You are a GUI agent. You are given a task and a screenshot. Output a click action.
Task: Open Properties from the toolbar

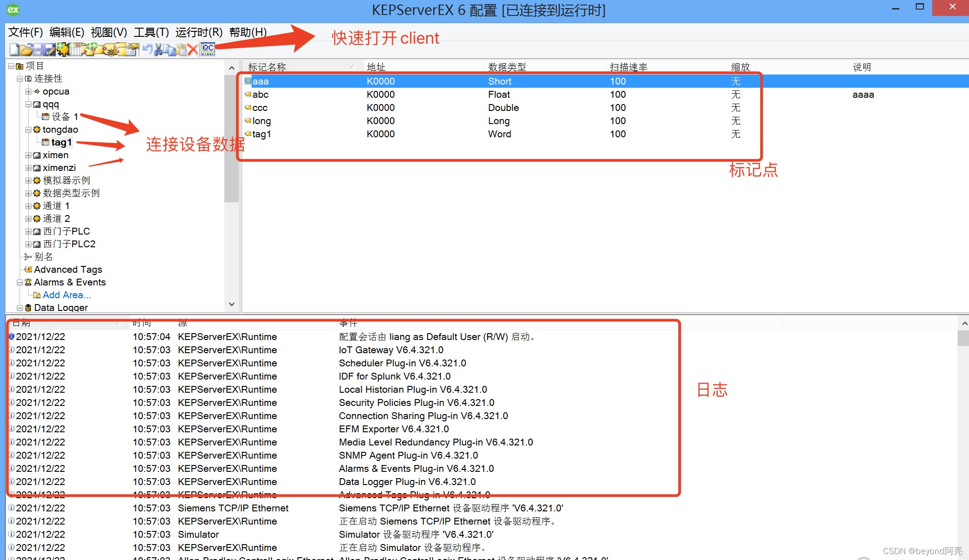132,49
